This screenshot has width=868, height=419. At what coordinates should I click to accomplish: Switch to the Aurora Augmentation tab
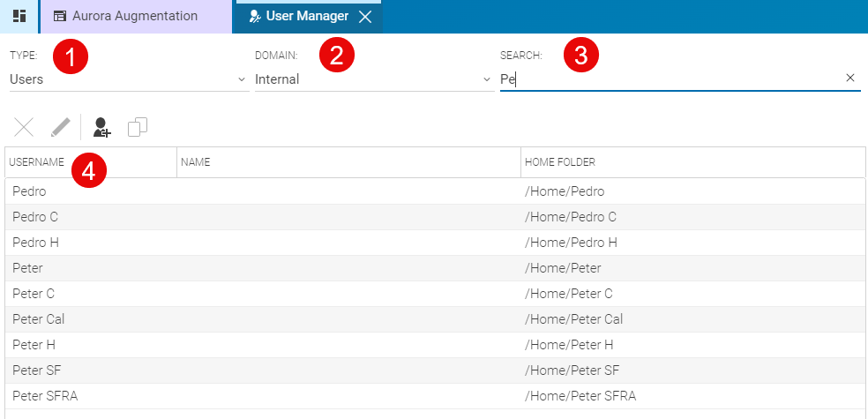[x=135, y=16]
